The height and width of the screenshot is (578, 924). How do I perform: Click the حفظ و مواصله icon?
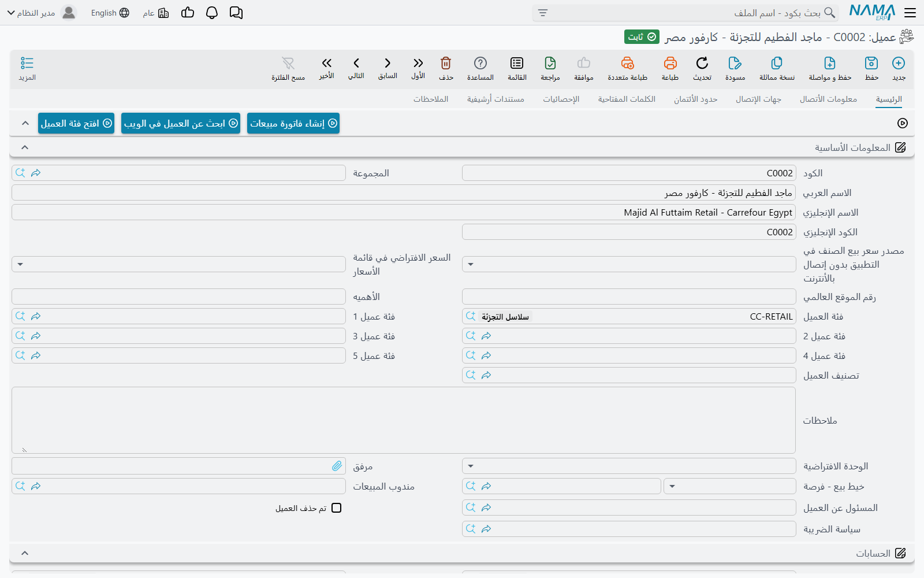830,63
